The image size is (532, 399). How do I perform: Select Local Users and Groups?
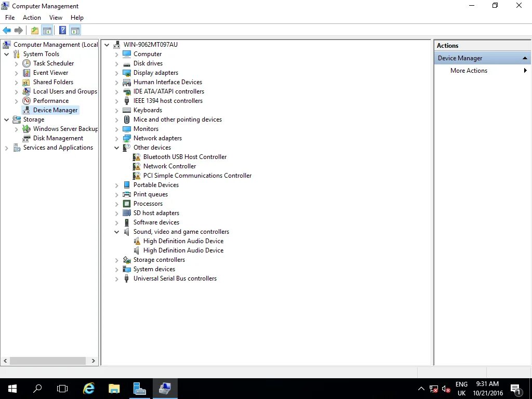click(65, 91)
